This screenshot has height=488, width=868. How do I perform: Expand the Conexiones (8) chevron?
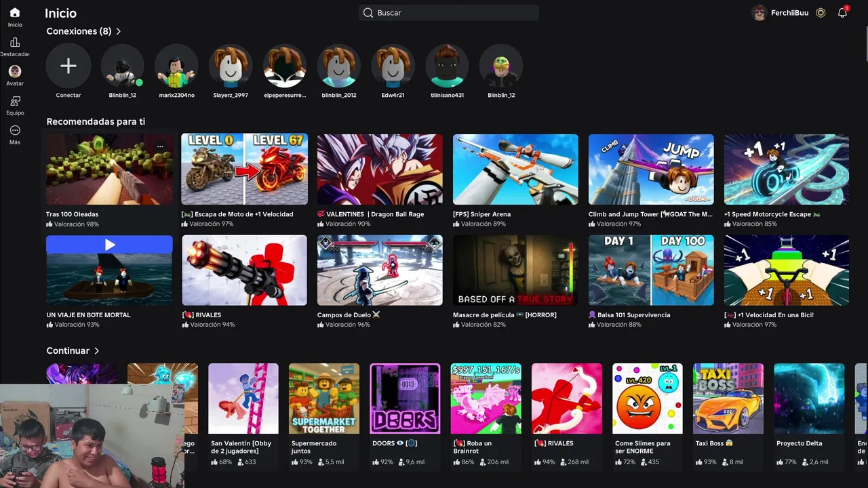[x=119, y=31]
